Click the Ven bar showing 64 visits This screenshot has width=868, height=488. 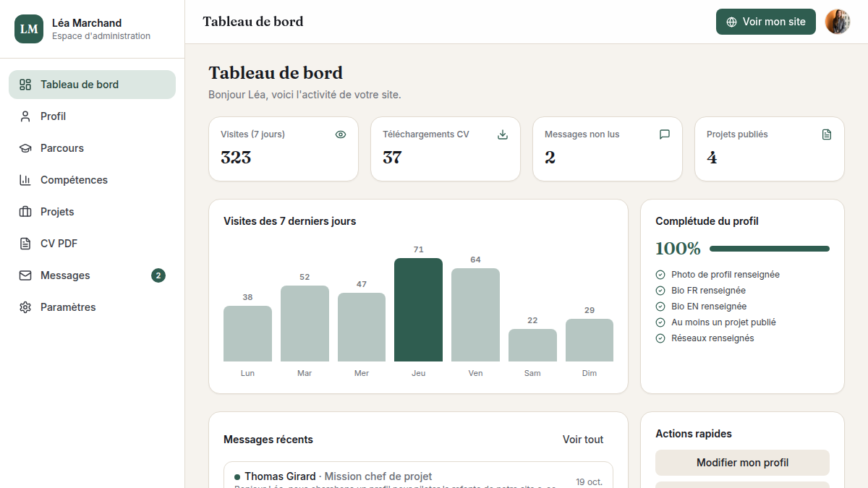[x=475, y=314]
